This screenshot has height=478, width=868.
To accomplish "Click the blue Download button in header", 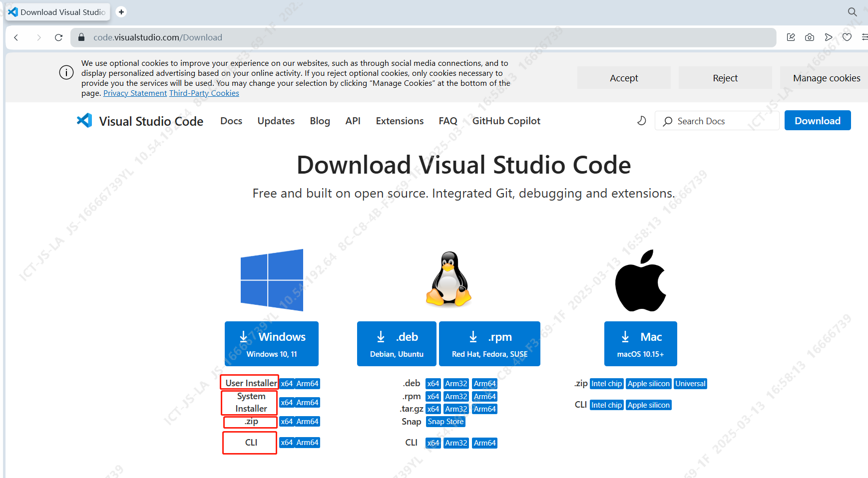I will [x=818, y=120].
